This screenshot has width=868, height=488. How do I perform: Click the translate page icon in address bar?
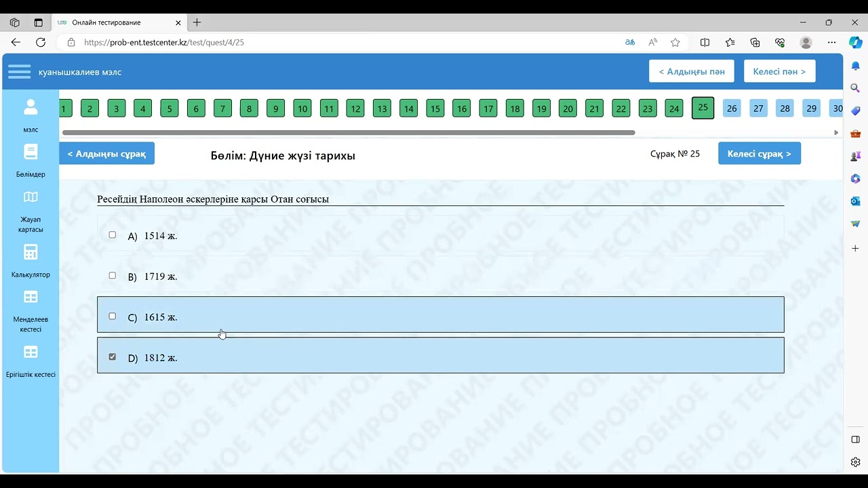tap(630, 42)
